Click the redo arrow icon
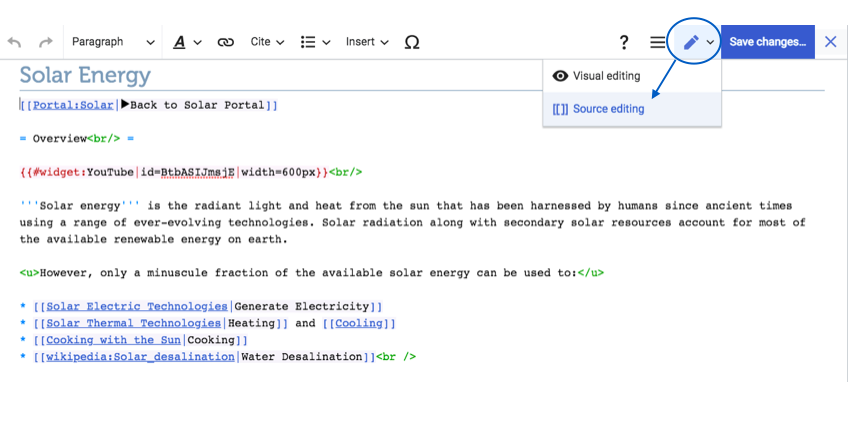 pos(45,42)
